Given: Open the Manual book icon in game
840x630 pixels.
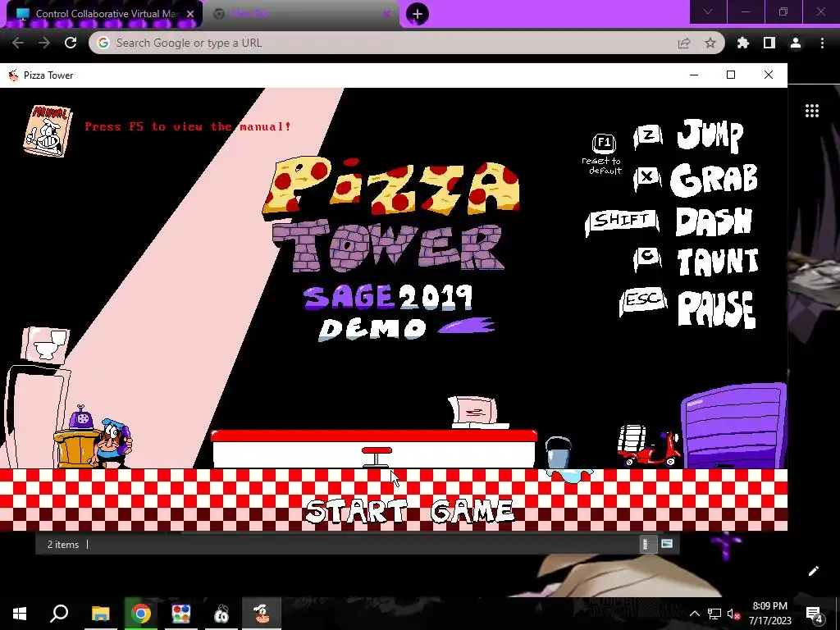Looking at the screenshot, I should click(x=48, y=130).
